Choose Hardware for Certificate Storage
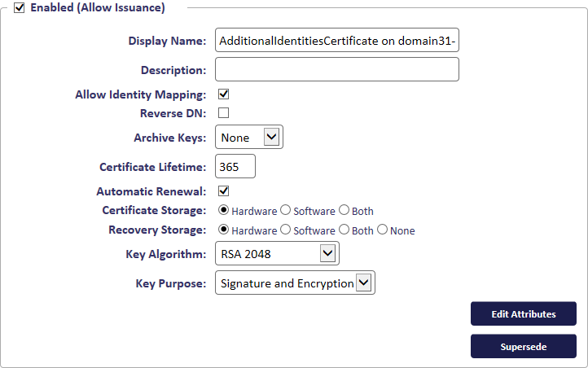Viewport: 588px width, 368px height. pos(223,210)
